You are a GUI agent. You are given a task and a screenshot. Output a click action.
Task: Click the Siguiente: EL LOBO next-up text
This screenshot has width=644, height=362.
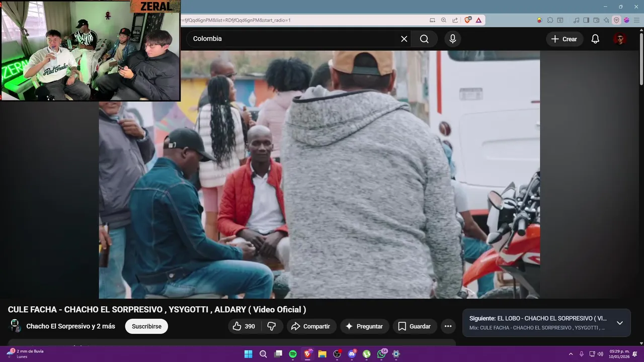(538, 318)
